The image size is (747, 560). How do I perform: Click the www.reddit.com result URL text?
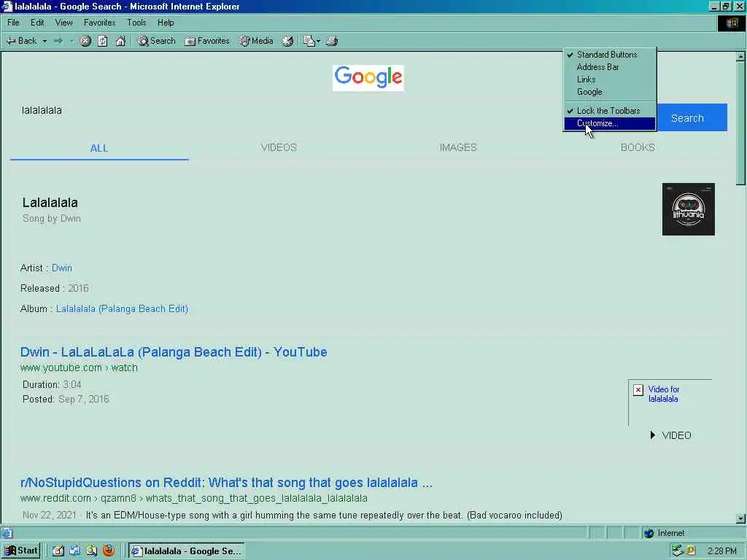[x=194, y=498]
